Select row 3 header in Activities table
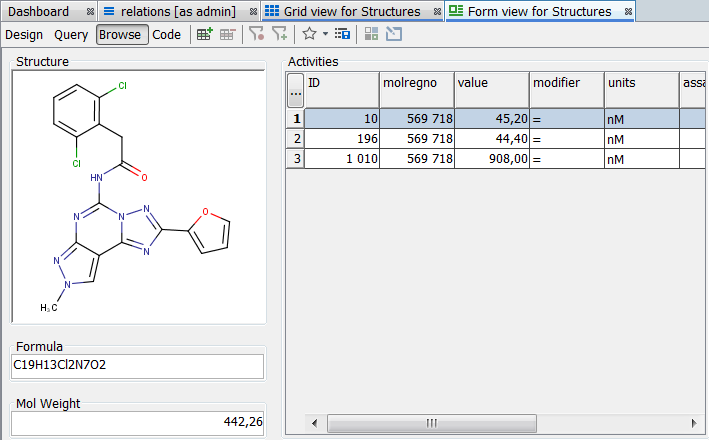The image size is (709, 440). (x=295, y=158)
